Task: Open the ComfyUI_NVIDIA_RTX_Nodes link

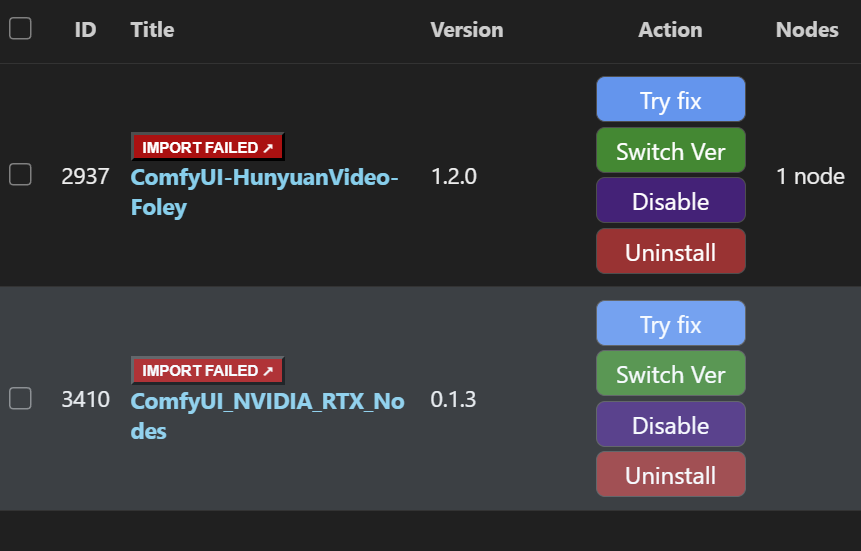Action: (x=267, y=416)
